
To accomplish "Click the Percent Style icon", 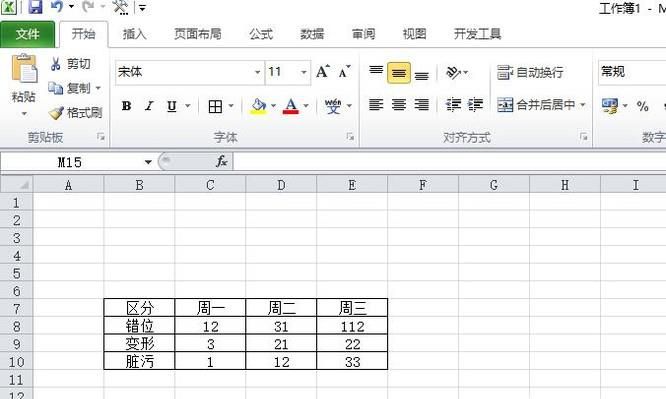I will (x=643, y=106).
